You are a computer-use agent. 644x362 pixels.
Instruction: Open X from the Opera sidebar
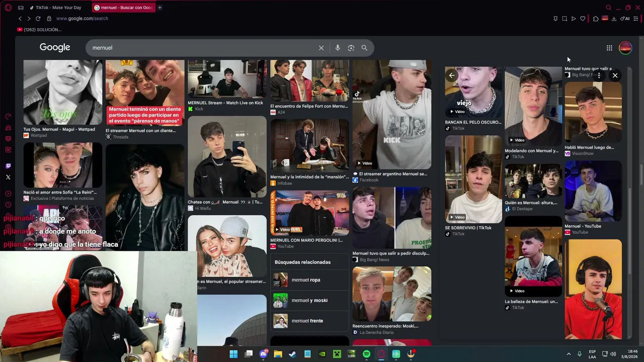pyautogui.click(x=8, y=177)
